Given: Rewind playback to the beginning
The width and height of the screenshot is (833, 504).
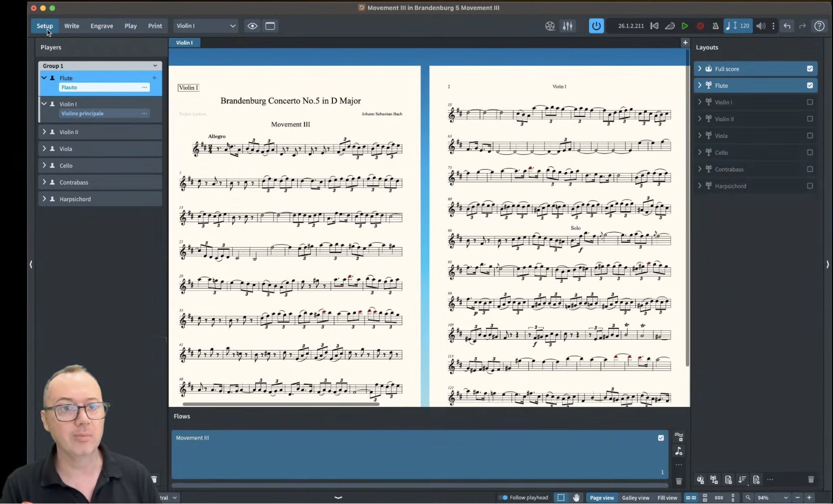Looking at the screenshot, I should coord(654,26).
